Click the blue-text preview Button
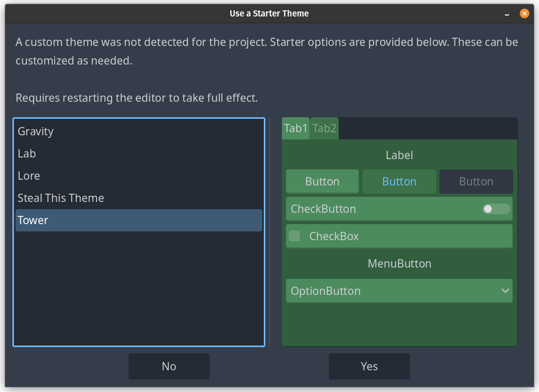Image resolution: width=539 pixels, height=392 pixels. (399, 182)
